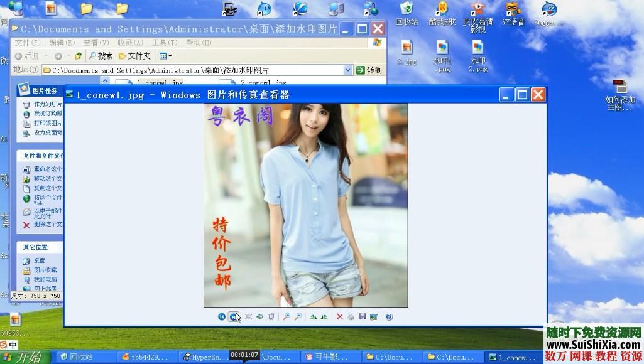Image resolution: width=644 pixels, height=364 pixels.
Task: Click the Best Fit icon in picture viewer
Action: coord(248,317)
